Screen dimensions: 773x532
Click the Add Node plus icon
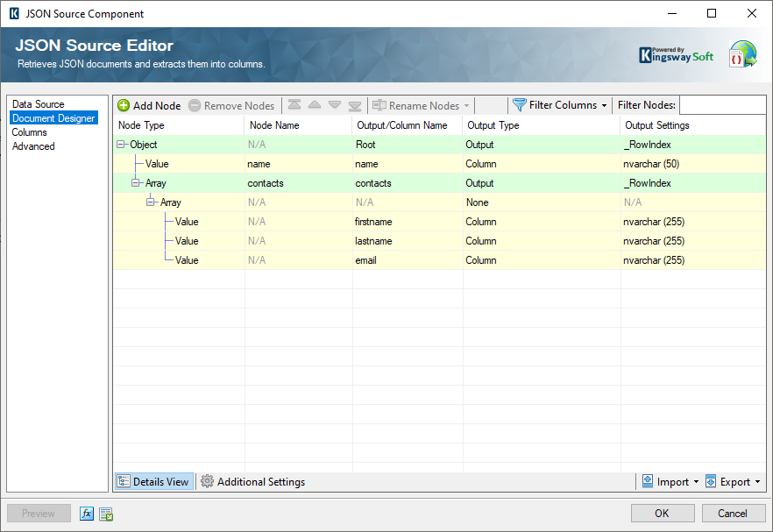pos(125,105)
